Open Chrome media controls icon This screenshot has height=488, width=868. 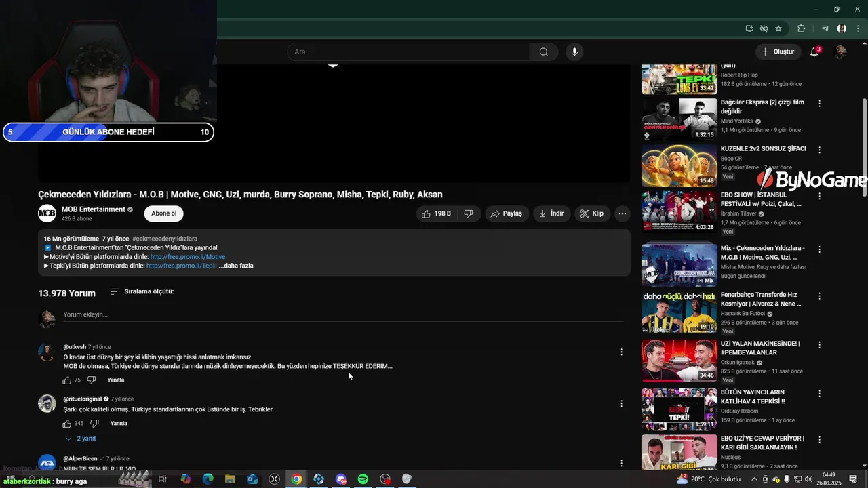825,28
